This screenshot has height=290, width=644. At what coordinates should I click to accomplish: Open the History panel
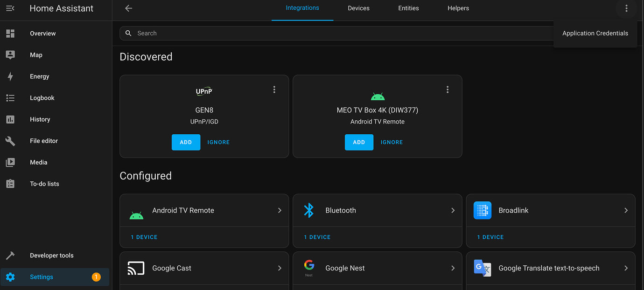tap(40, 119)
